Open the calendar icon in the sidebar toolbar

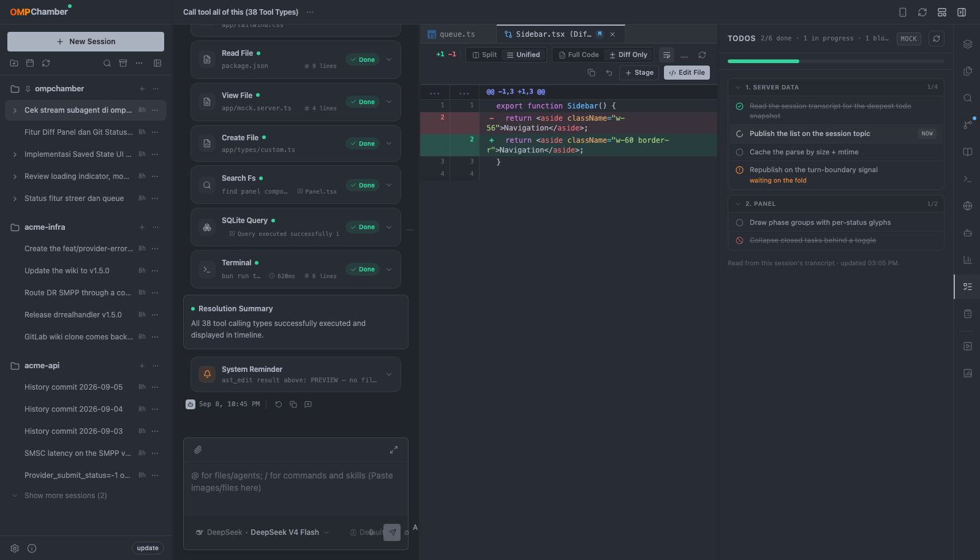tap(30, 63)
